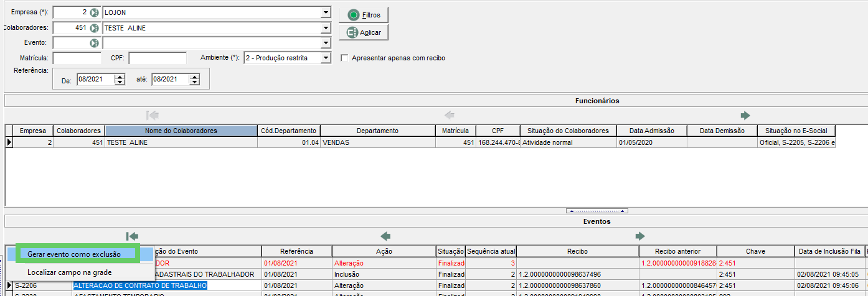Open the Empresa lookup icon
This screenshot has width=868, height=296.
[x=94, y=12]
